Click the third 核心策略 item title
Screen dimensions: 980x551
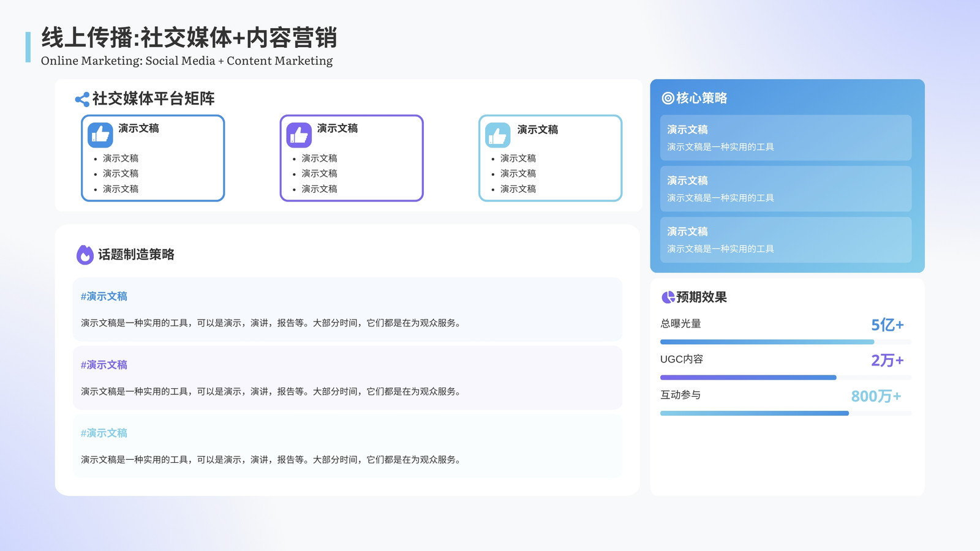pos(687,231)
